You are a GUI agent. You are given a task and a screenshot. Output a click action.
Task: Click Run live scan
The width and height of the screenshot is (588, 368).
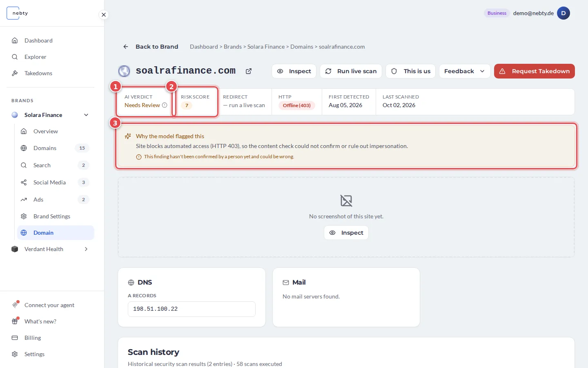pyautogui.click(x=351, y=71)
